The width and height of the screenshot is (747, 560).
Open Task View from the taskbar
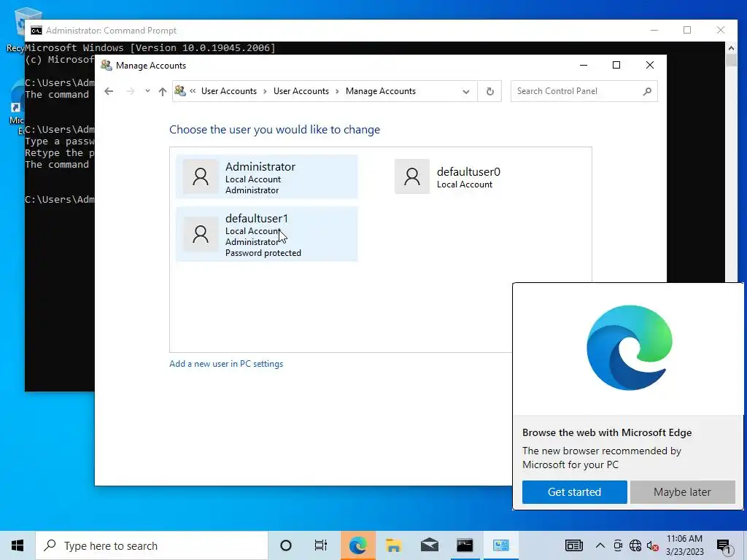coord(321,545)
